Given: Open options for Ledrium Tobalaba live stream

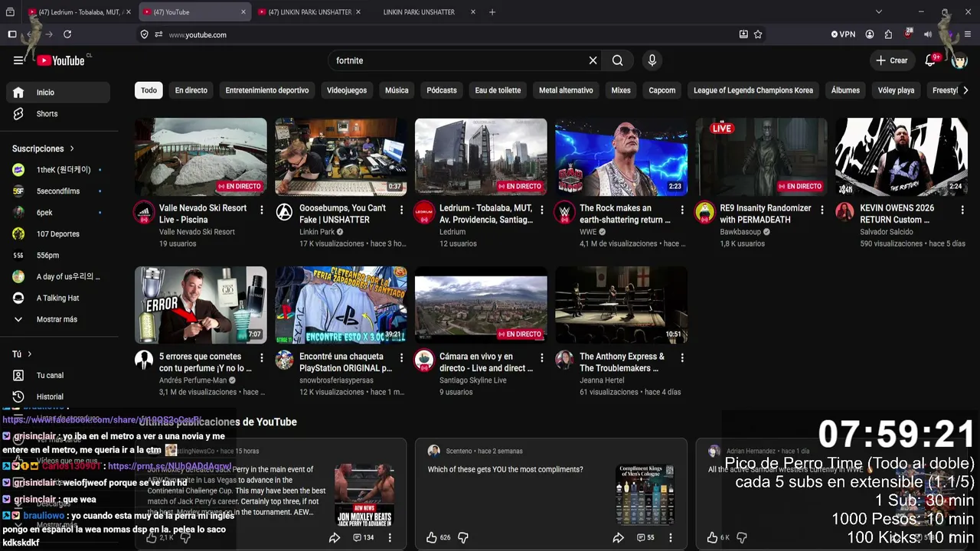Looking at the screenshot, I should [x=542, y=210].
